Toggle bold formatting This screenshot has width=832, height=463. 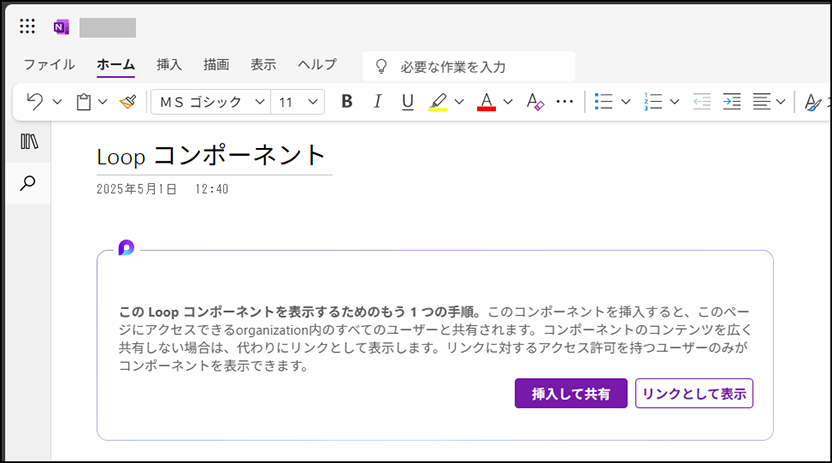pos(347,101)
